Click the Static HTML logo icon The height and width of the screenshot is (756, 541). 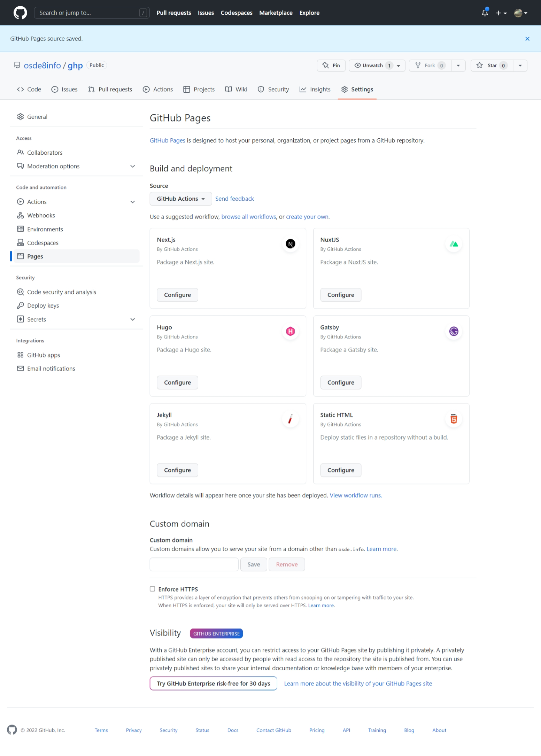pos(454,419)
